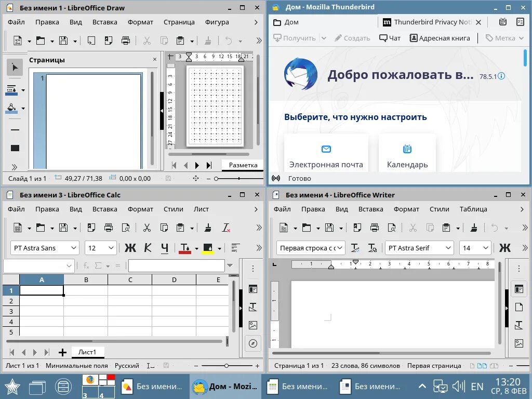Open the Gallery image icon in Calc sidebar
The height and width of the screenshot is (399, 532).
253,325
